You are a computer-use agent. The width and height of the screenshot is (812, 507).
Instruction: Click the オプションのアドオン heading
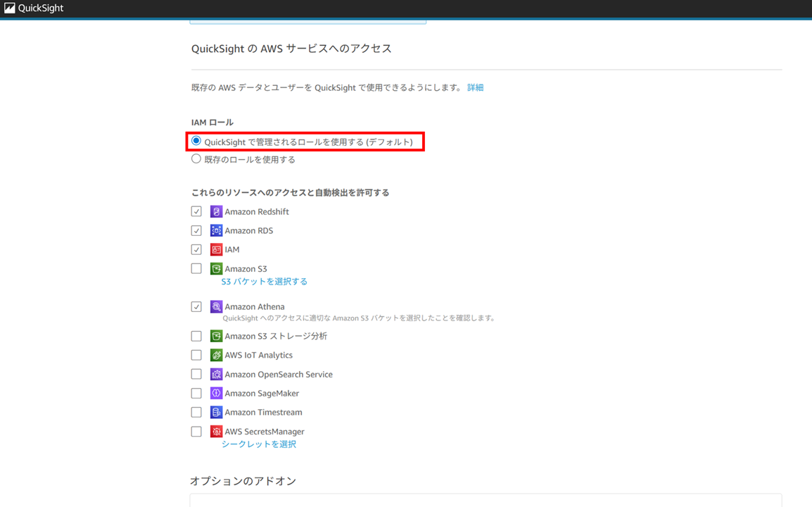pyautogui.click(x=243, y=481)
